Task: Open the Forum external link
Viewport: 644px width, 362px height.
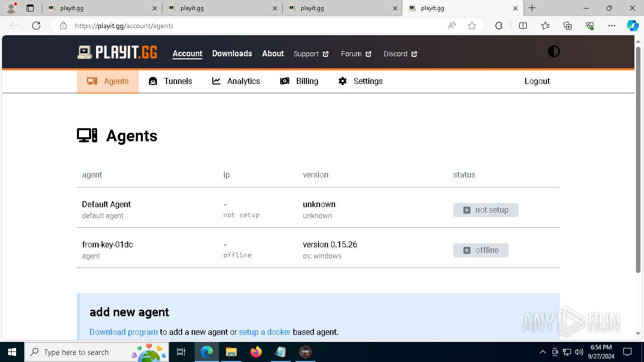Action: pos(356,54)
